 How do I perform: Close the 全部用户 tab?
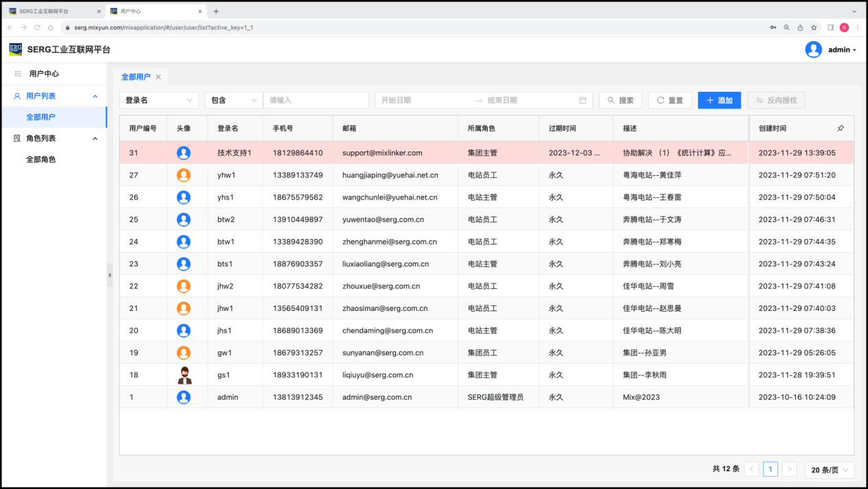(x=158, y=77)
